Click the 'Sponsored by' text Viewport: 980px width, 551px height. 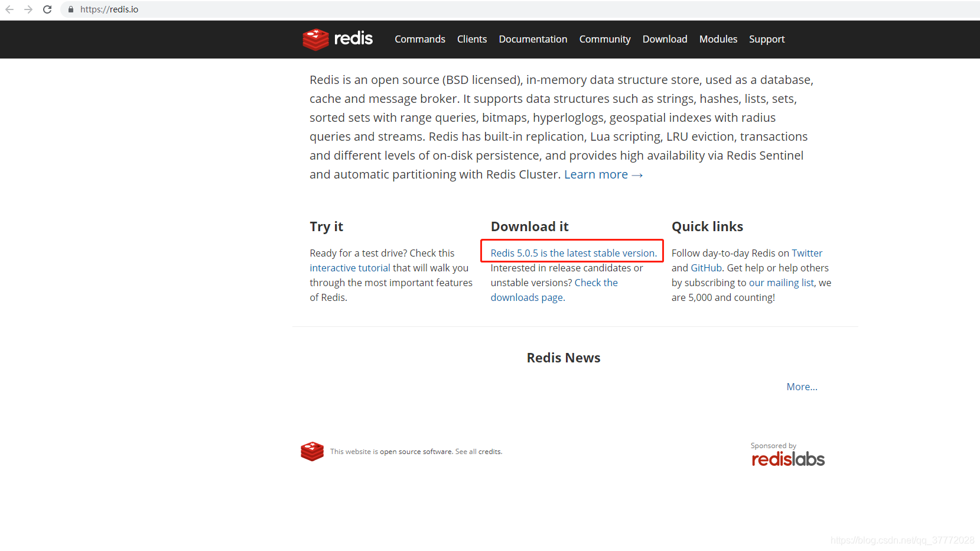point(773,446)
